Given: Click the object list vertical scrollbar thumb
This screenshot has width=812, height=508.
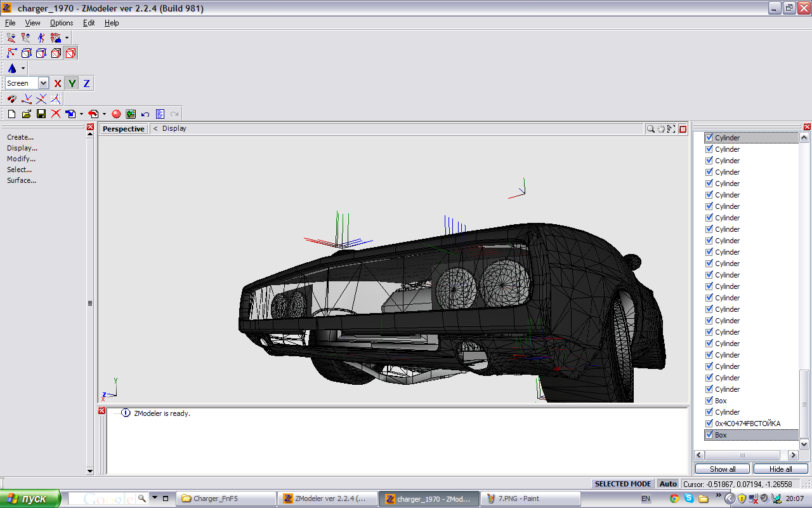Looking at the screenshot, I should [x=804, y=403].
